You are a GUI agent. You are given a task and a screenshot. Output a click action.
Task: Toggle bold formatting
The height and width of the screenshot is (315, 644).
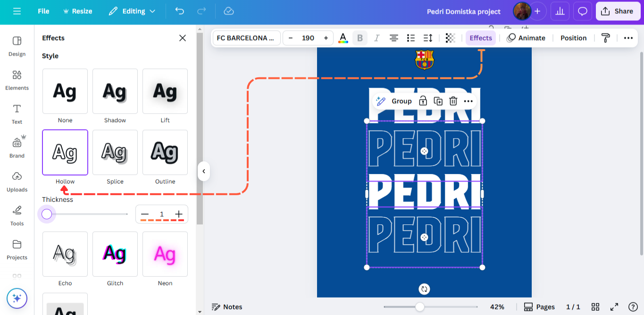pyautogui.click(x=360, y=38)
